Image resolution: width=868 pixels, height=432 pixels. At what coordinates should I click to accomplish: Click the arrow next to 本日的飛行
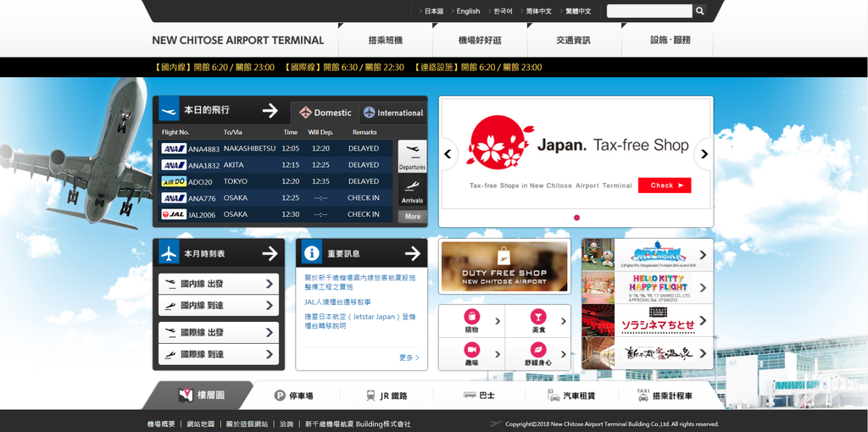270,110
